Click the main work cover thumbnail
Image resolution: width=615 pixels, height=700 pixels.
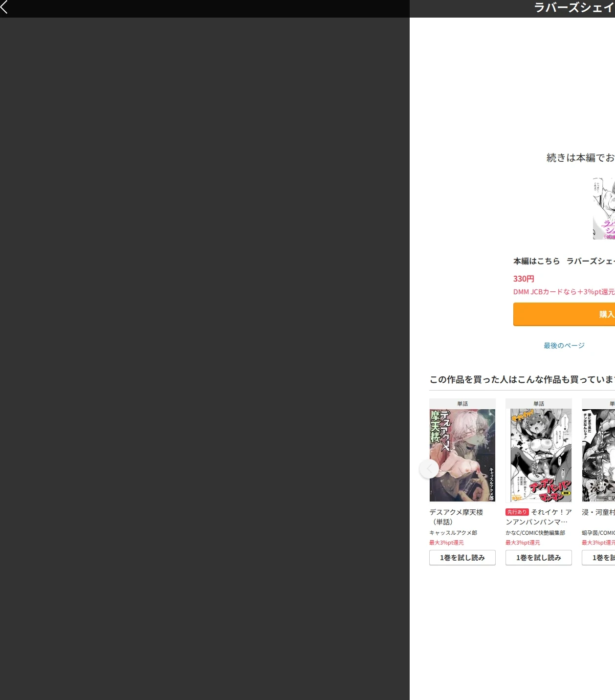[604, 209]
